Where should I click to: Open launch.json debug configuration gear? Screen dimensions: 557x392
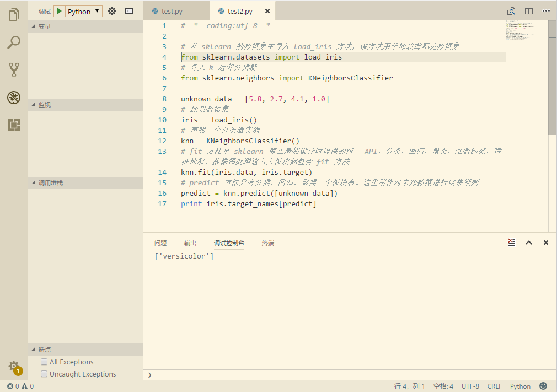[x=112, y=12]
